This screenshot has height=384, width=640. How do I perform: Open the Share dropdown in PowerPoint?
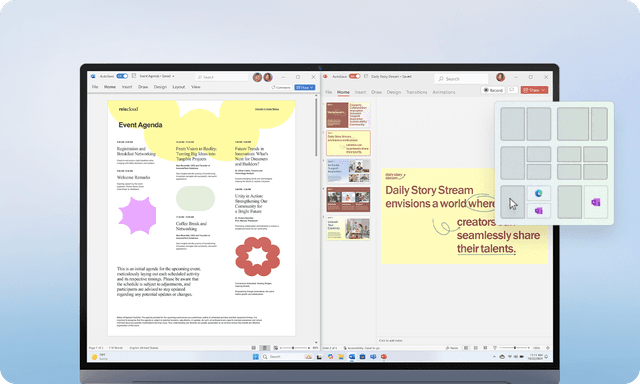coord(534,90)
